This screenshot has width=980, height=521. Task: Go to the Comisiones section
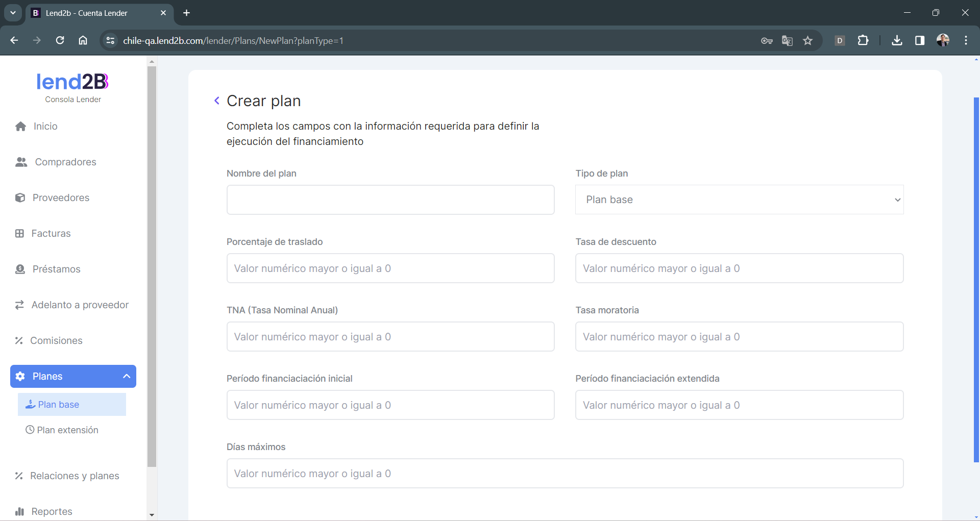click(56, 341)
